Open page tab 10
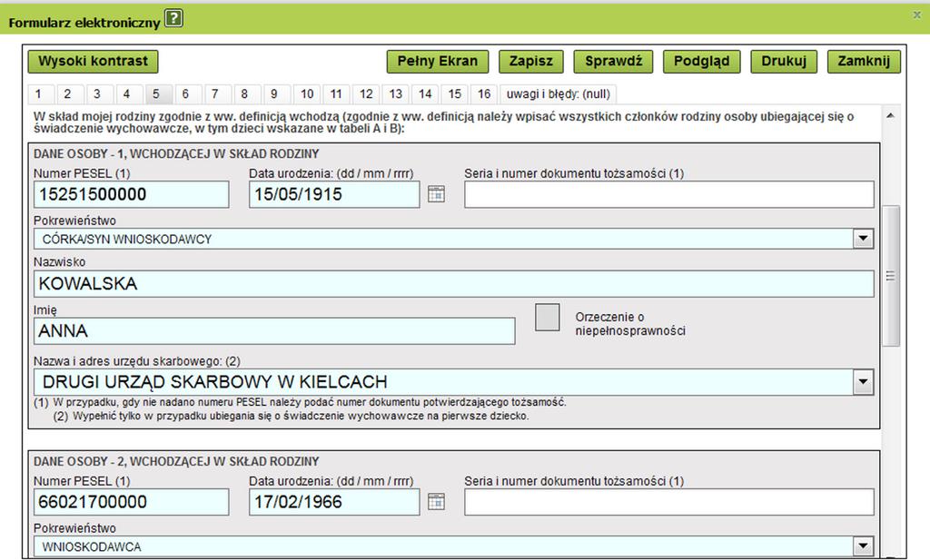The image size is (930, 560). 307,94
